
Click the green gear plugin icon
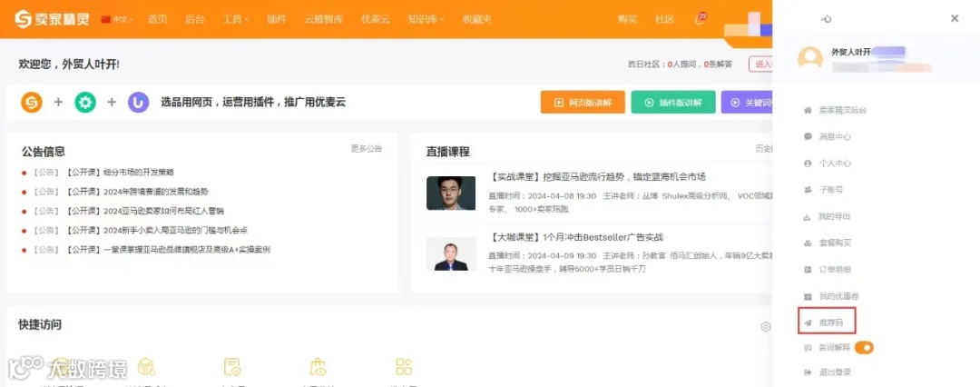click(85, 102)
